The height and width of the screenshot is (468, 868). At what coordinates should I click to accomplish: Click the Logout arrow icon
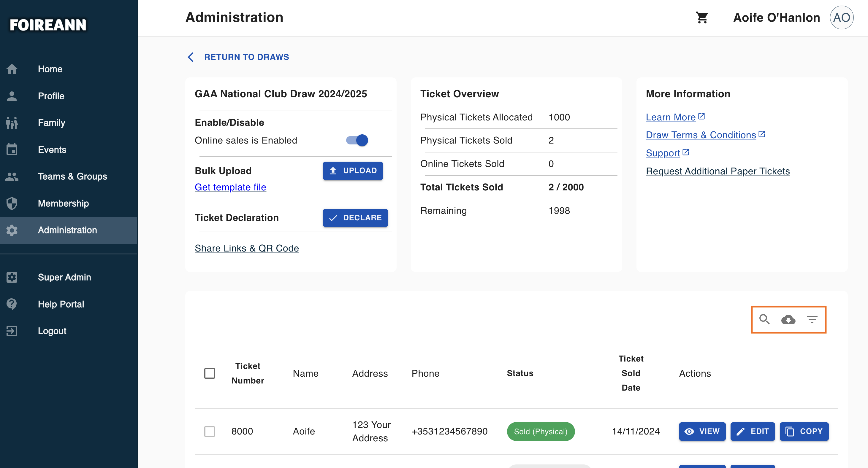pos(12,331)
